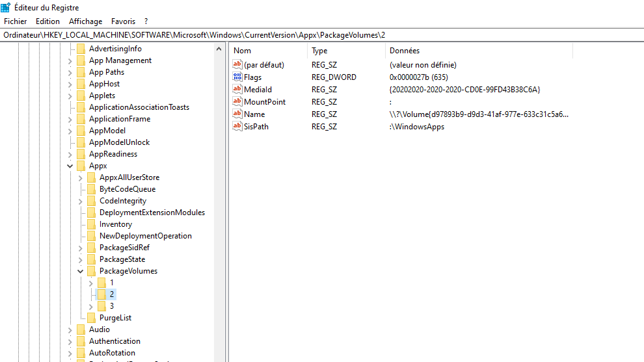Select the NewDeploymentOperation key
This screenshot has width=644, height=362.
[146, 236]
